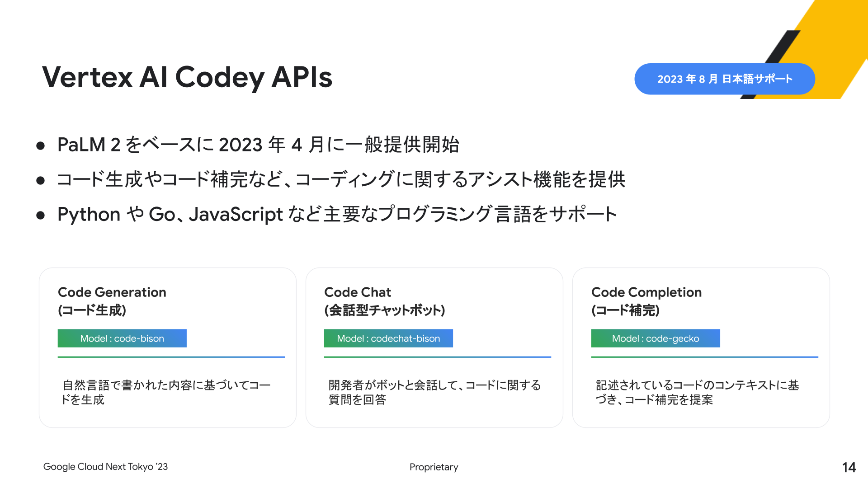Click the 'Proprietary' footer label
868x488 pixels.
coord(434,467)
